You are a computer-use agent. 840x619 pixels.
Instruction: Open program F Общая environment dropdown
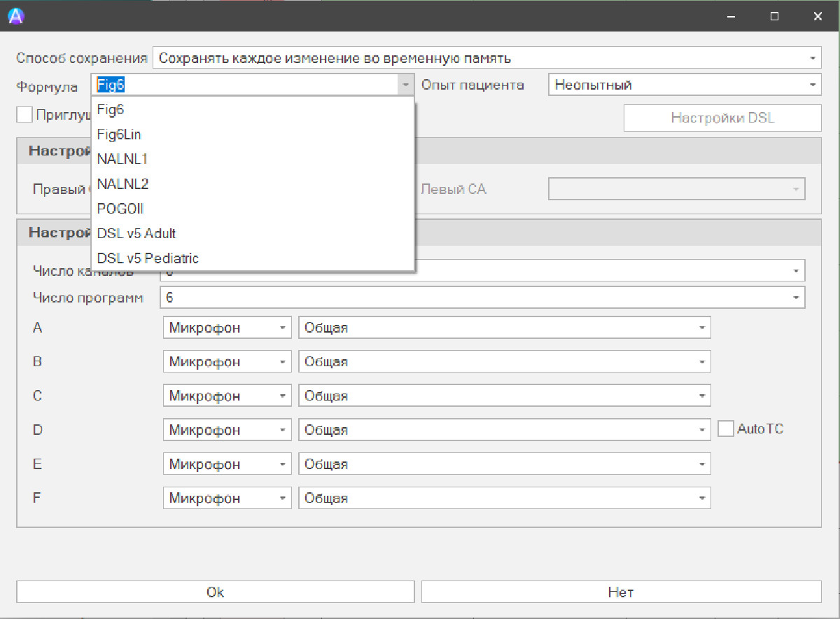pyautogui.click(x=505, y=498)
